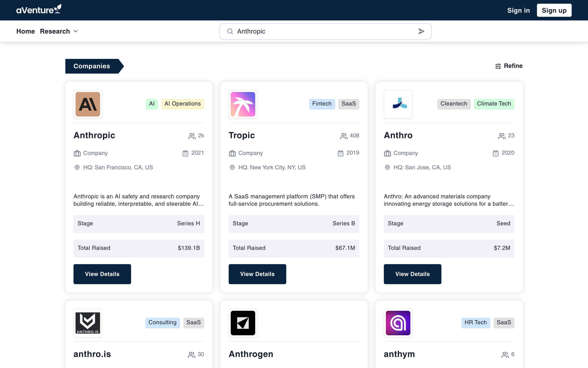The image size is (588, 368).
Task: Click HQ: New York City, NY, US text
Action: click(272, 167)
